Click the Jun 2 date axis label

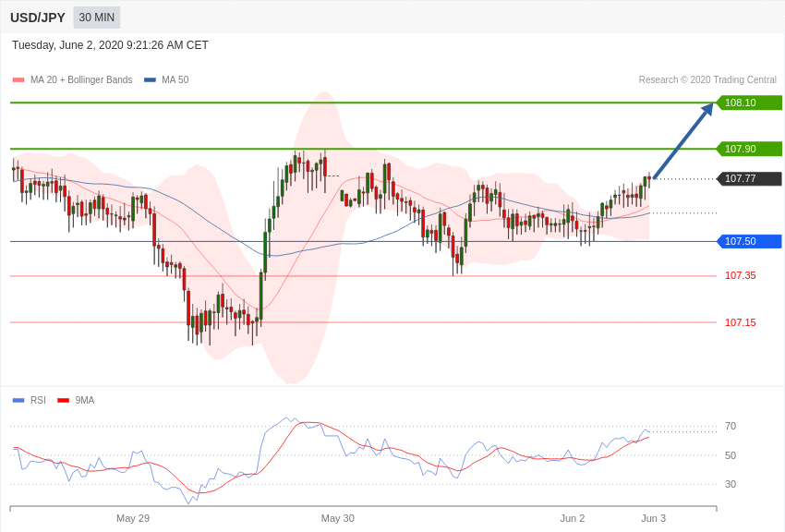coord(573,518)
